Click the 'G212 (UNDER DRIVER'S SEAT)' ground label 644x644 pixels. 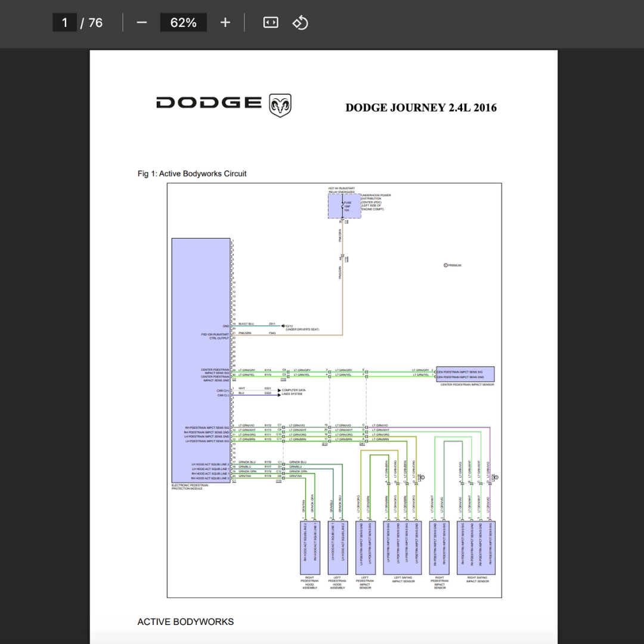(302, 328)
